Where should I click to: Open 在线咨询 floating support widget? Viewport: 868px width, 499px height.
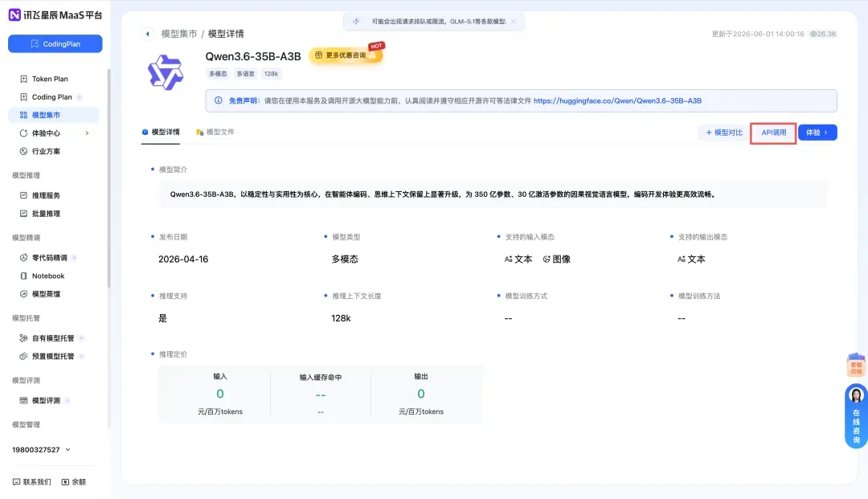coord(856,416)
